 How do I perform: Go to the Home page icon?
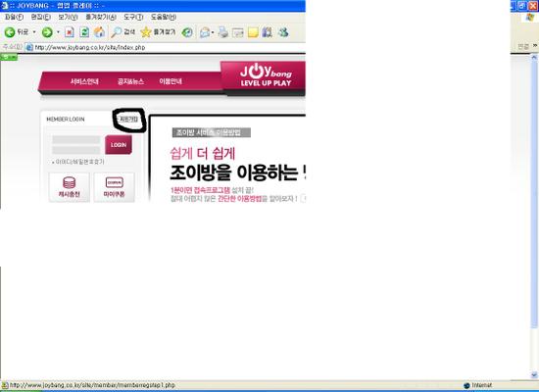coord(99,32)
